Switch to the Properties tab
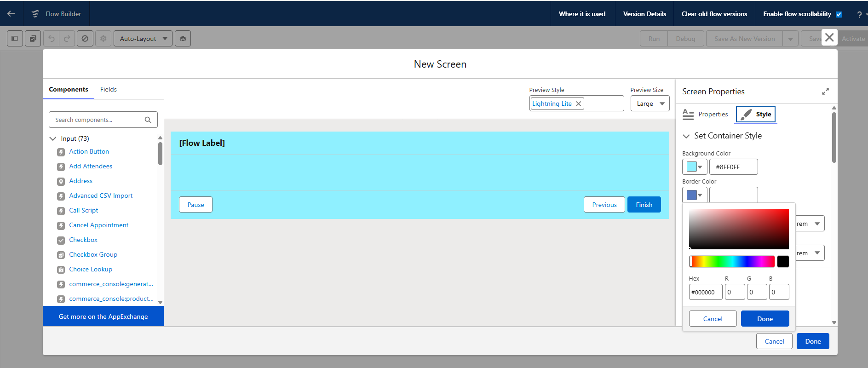The height and width of the screenshot is (368, 868). click(x=706, y=114)
